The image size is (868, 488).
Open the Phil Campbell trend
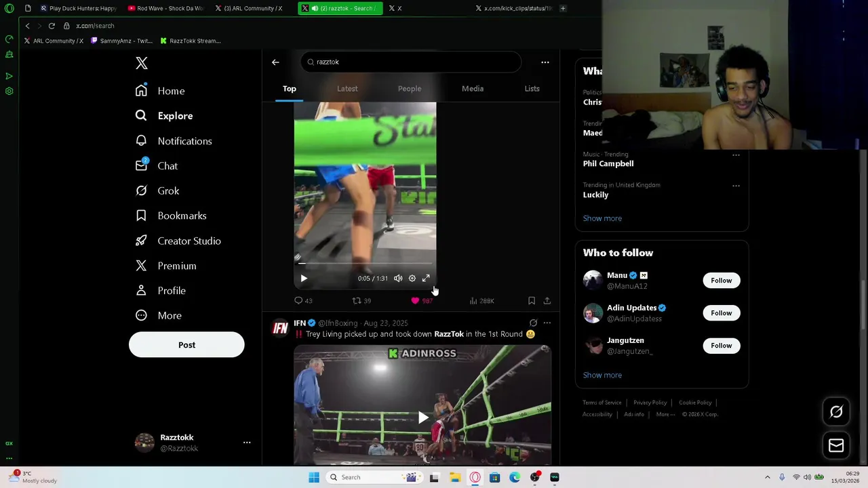[x=608, y=164]
